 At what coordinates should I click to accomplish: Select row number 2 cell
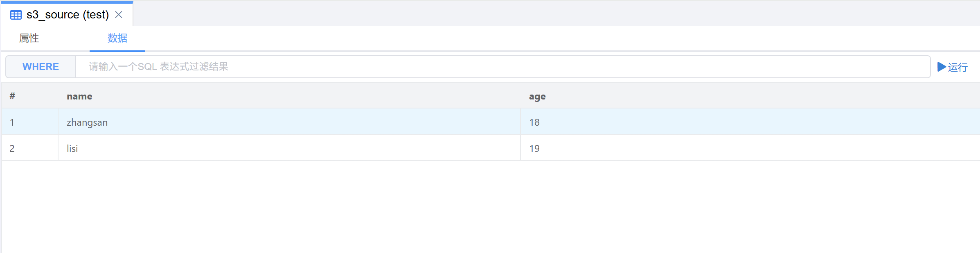(12, 148)
